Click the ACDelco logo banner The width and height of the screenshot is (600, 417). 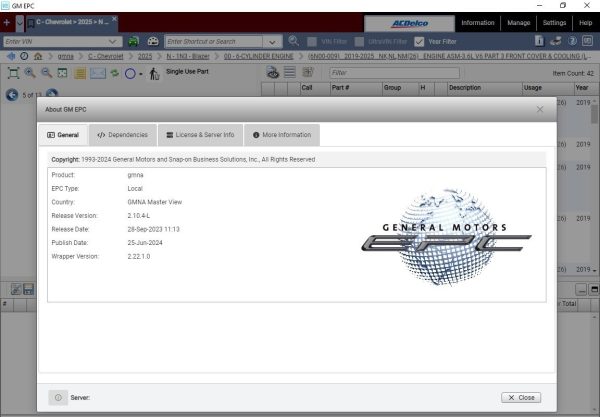pyautogui.click(x=409, y=23)
